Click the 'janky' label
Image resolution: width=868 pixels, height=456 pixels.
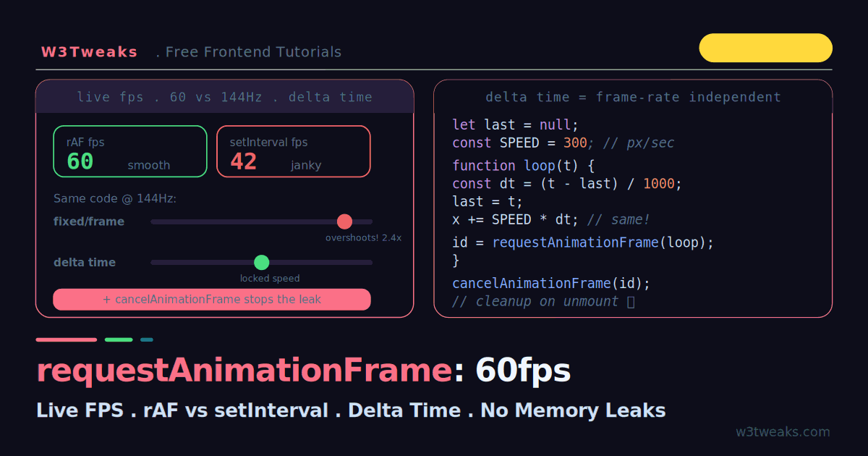[x=306, y=165]
